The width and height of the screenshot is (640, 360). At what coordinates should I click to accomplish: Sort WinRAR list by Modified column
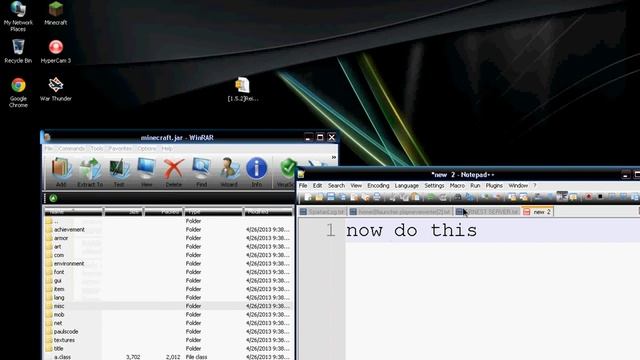(268, 211)
